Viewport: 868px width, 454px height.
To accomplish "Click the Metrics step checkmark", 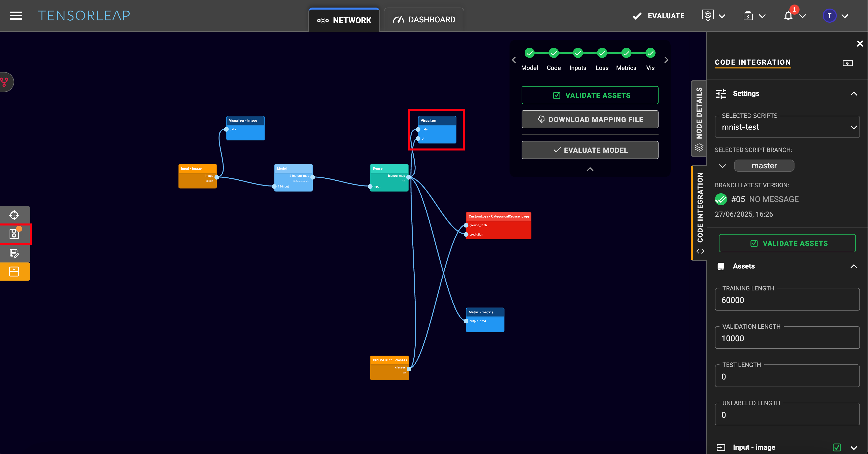I will (626, 53).
